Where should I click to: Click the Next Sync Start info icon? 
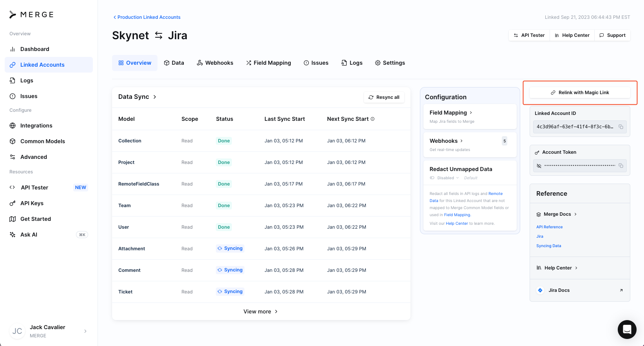tap(373, 119)
